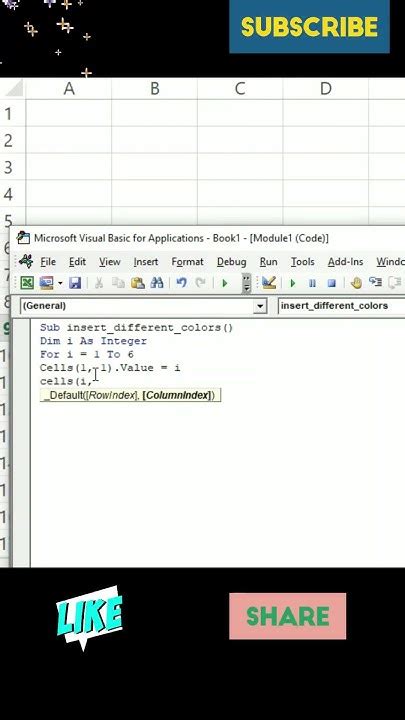Open the Add-Ins menu
The width and height of the screenshot is (405, 720).
point(345,262)
